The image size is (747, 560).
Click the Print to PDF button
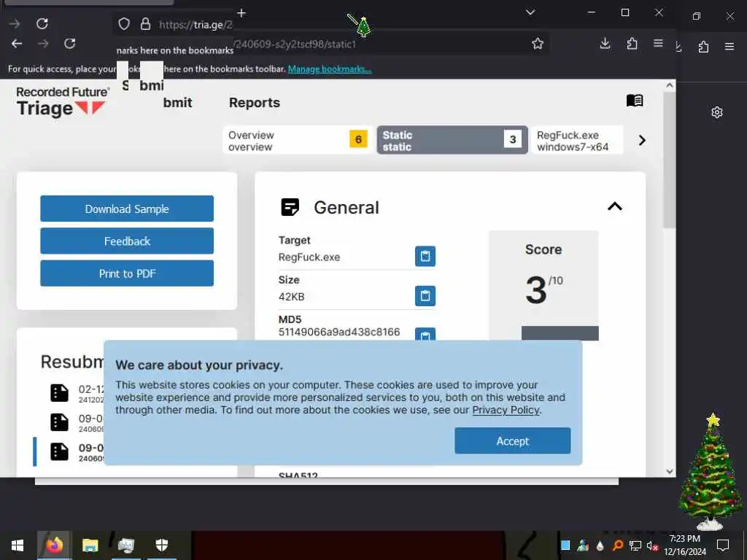[x=127, y=273]
